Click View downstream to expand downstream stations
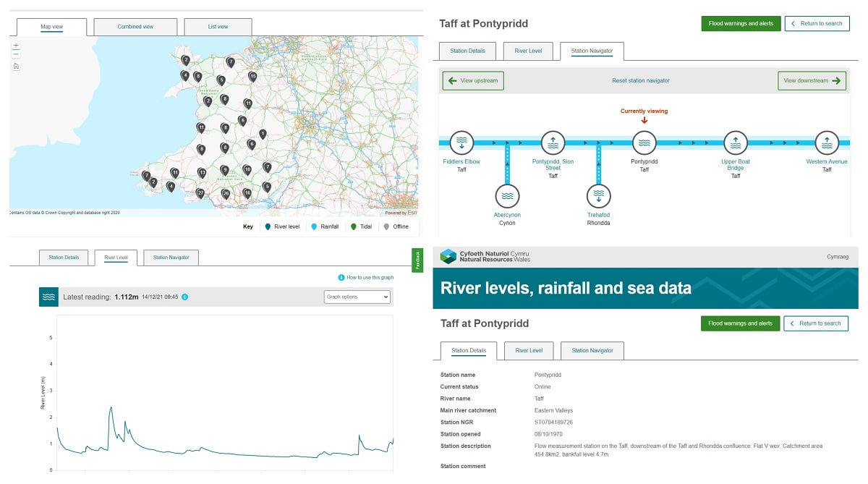The image size is (868, 484). (812, 80)
